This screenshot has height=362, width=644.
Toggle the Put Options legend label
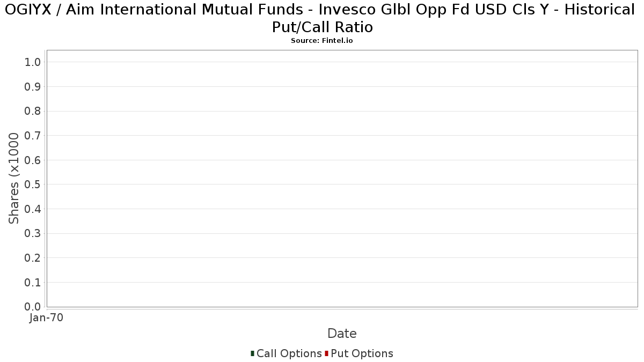click(x=362, y=353)
